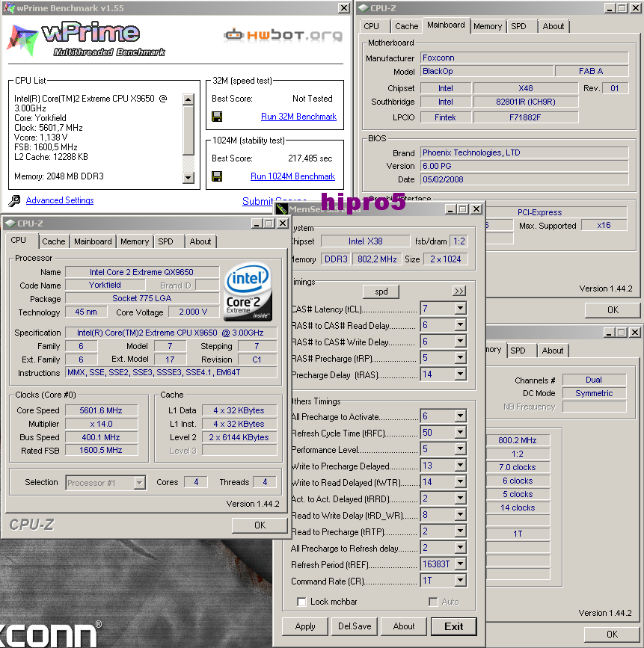Open the RAS# to CAS# Write Delay dropdown

coord(460,342)
